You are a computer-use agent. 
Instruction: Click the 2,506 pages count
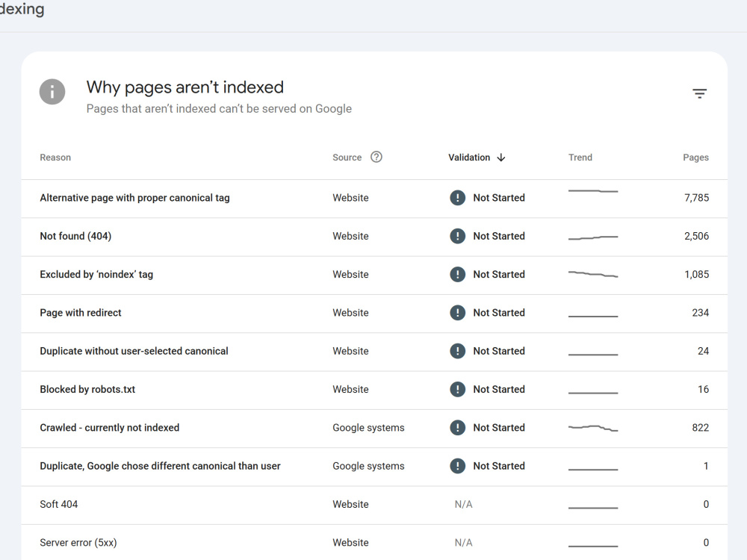click(696, 236)
